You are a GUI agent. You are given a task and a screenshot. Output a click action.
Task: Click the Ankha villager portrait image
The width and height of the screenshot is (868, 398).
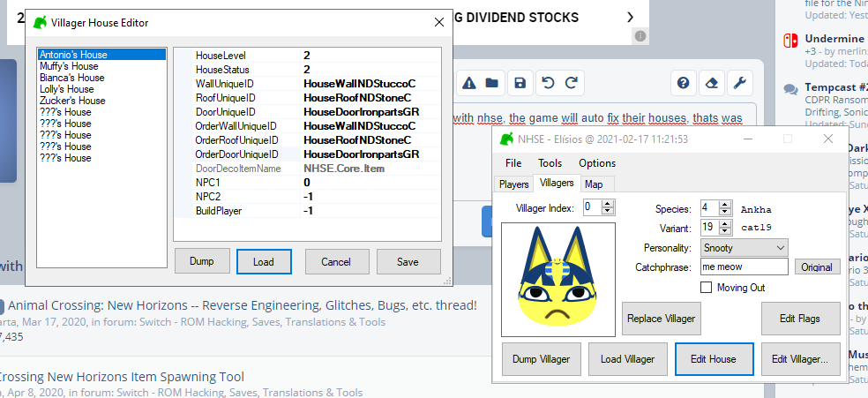(x=558, y=280)
